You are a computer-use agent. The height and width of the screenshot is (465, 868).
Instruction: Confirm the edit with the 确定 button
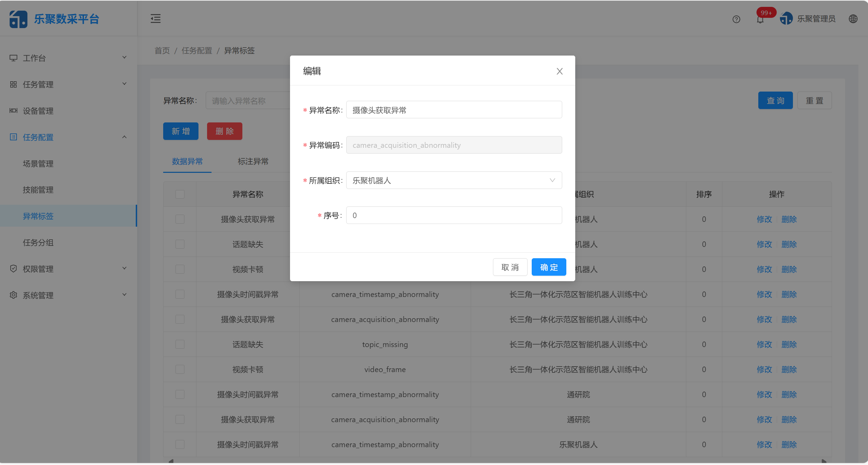[x=548, y=267]
